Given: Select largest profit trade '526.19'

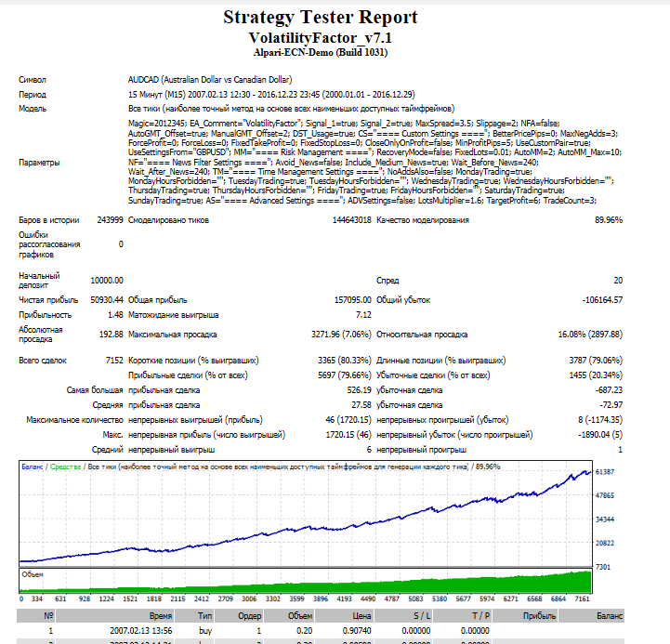Looking at the screenshot, I should pyautogui.click(x=360, y=390).
